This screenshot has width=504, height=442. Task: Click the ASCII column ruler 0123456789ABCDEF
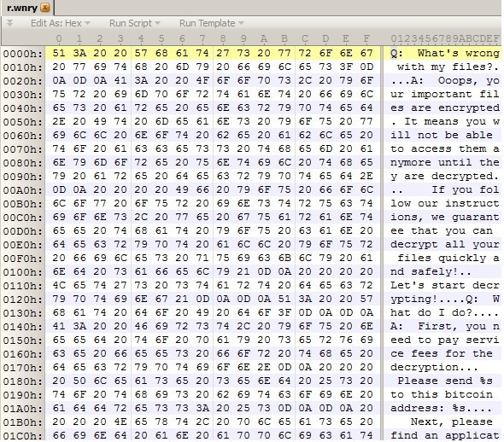(445, 39)
